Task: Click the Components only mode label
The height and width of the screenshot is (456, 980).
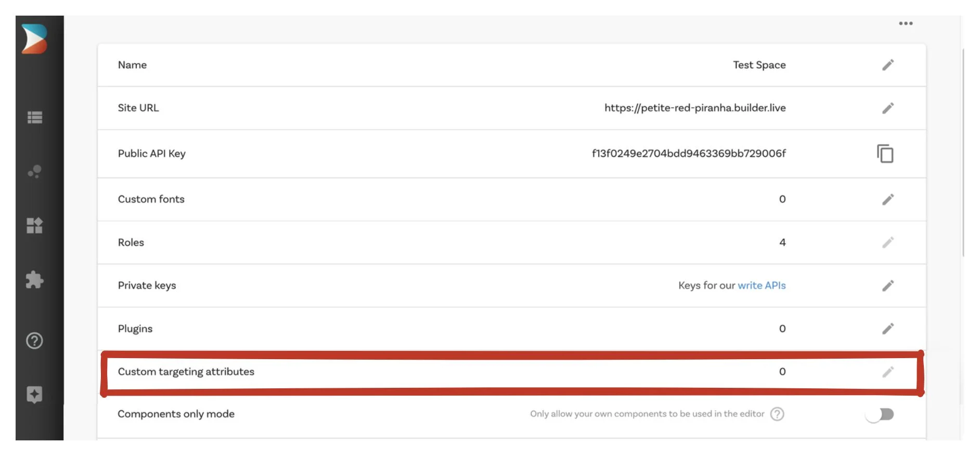Action: point(176,414)
